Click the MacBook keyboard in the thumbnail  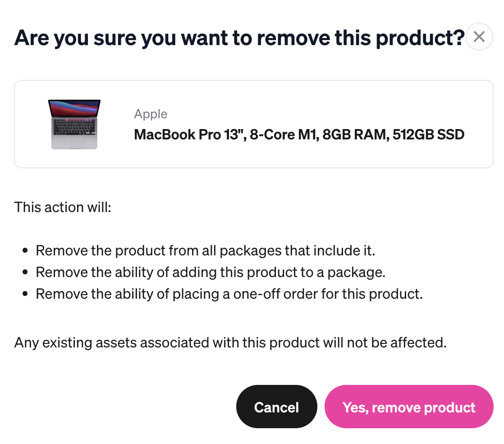[x=74, y=126]
